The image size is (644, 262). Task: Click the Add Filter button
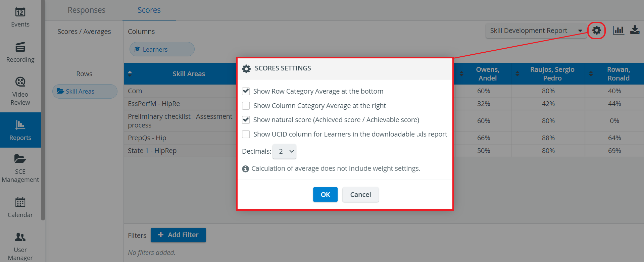point(178,235)
